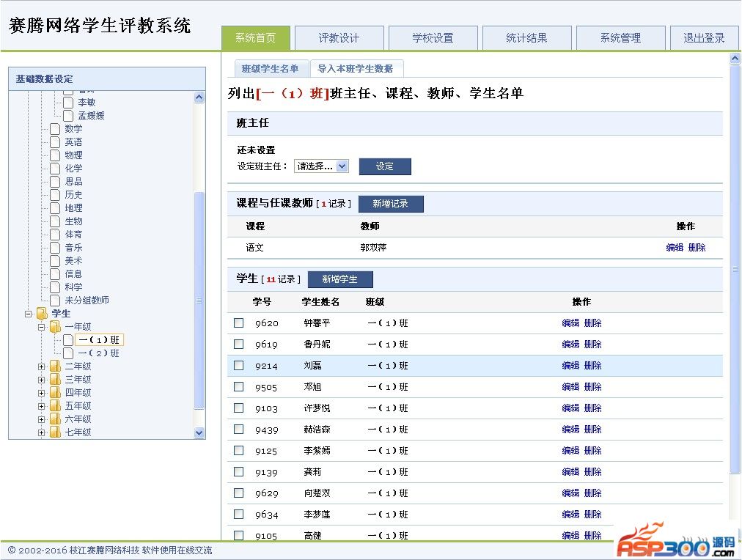This screenshot has width=742, height=560.
Task: Click the page icon beside 数学
Action: (55, 129)
